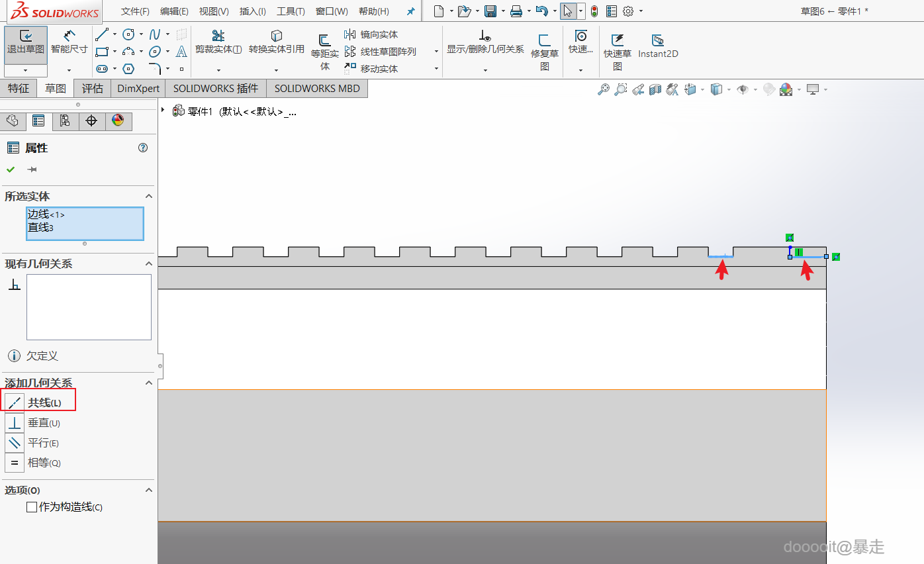Enable the 作为构造线 checkbox
Screen dimensions: 924x564
tap(31, 507)
